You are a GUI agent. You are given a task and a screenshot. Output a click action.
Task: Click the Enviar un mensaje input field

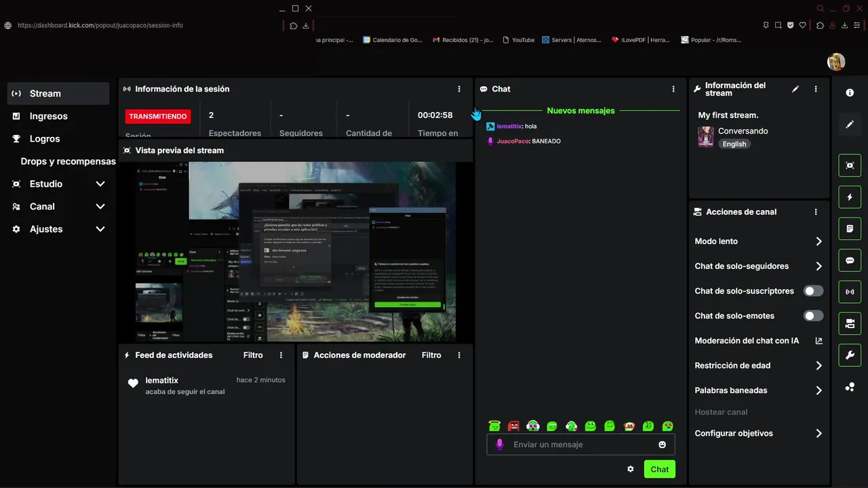coord(580,445)
